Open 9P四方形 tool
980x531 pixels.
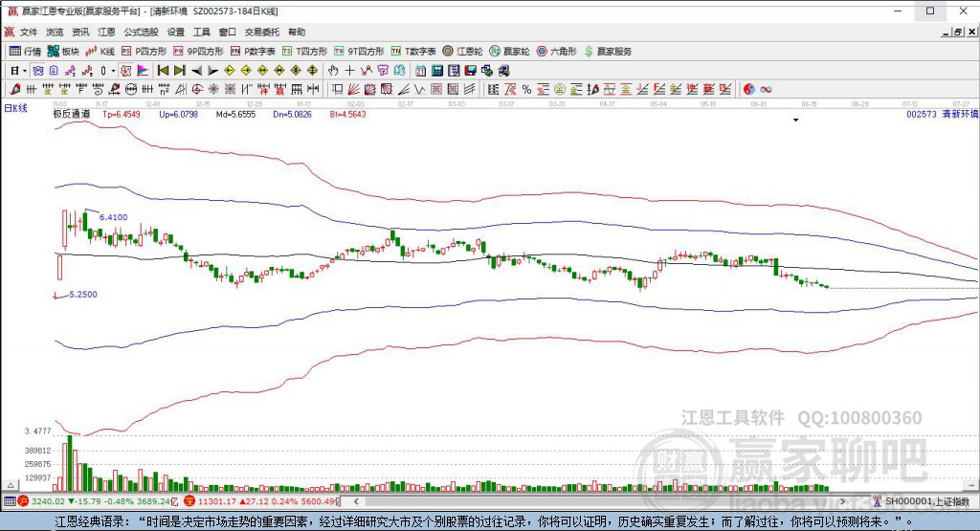[x=198, y=52]
